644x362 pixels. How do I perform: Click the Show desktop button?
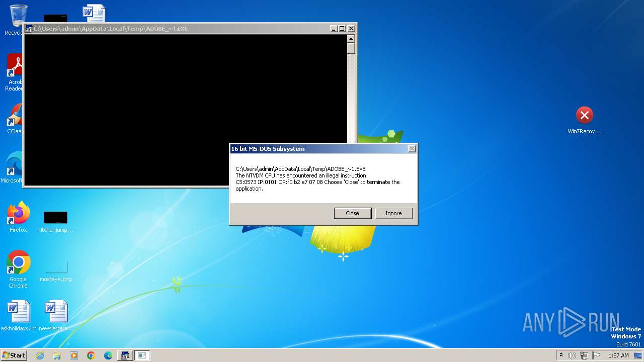(638, 355)
